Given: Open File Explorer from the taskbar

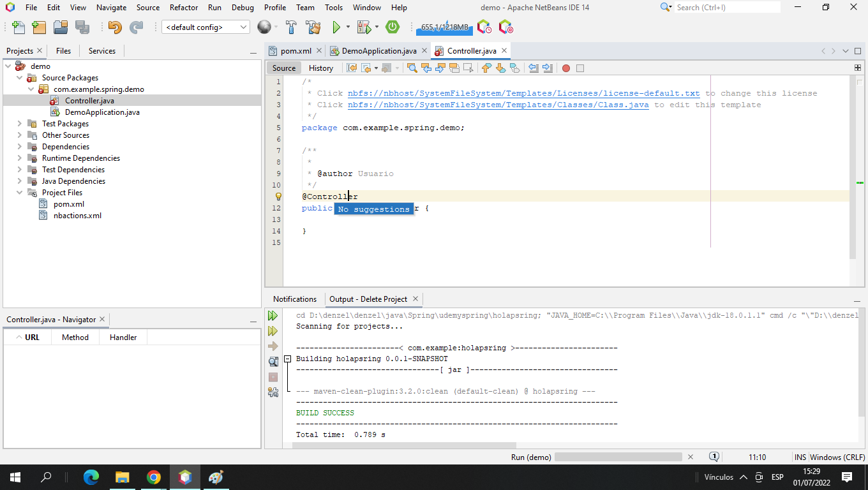Looking at the screenshot, I should [x=123, y=477].
